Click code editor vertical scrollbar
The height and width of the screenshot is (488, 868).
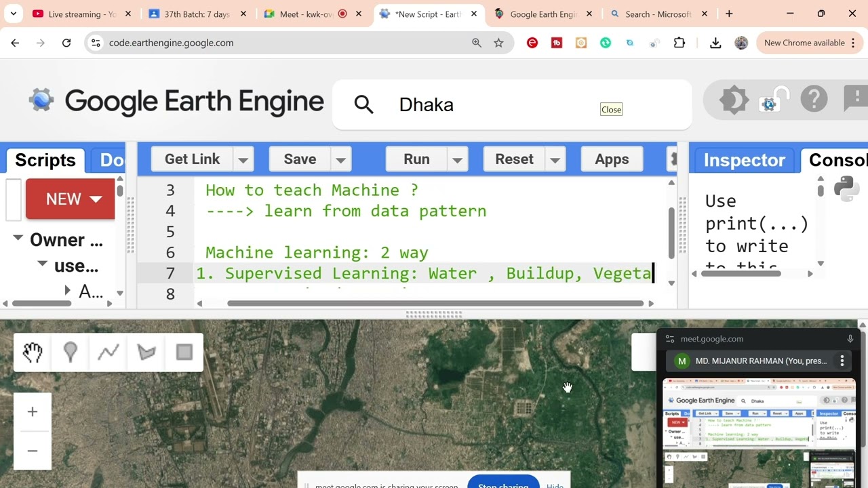pos(672,232)
